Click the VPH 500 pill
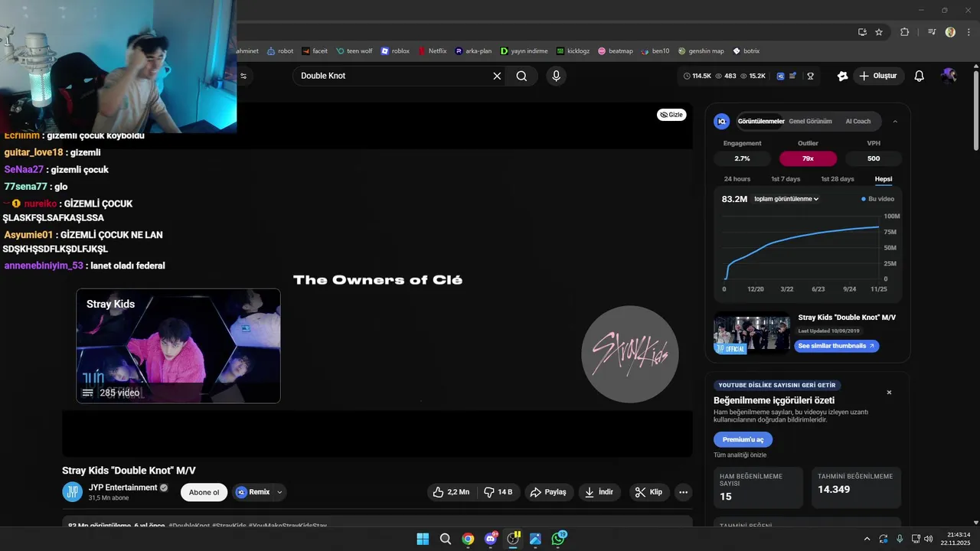Image resolution: width=980 pixels, height=551 pixels. 874,158
